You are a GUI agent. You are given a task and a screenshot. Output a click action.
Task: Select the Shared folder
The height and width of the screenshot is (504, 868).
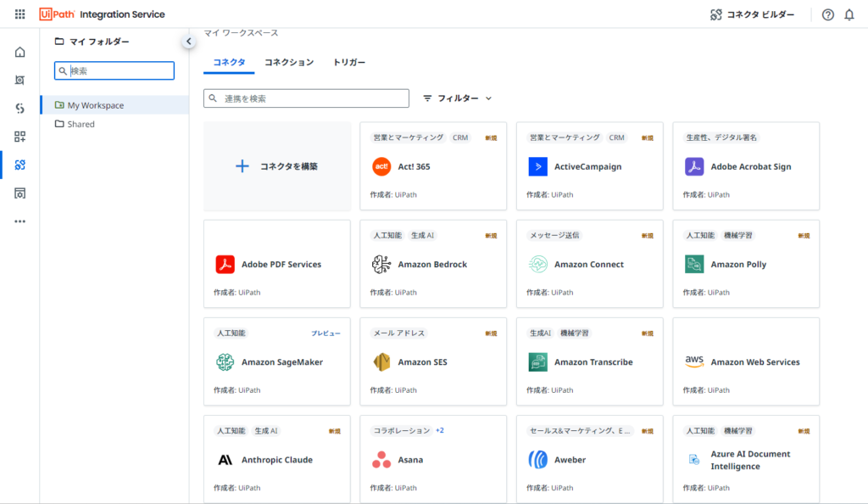click(x=81, y=124)
